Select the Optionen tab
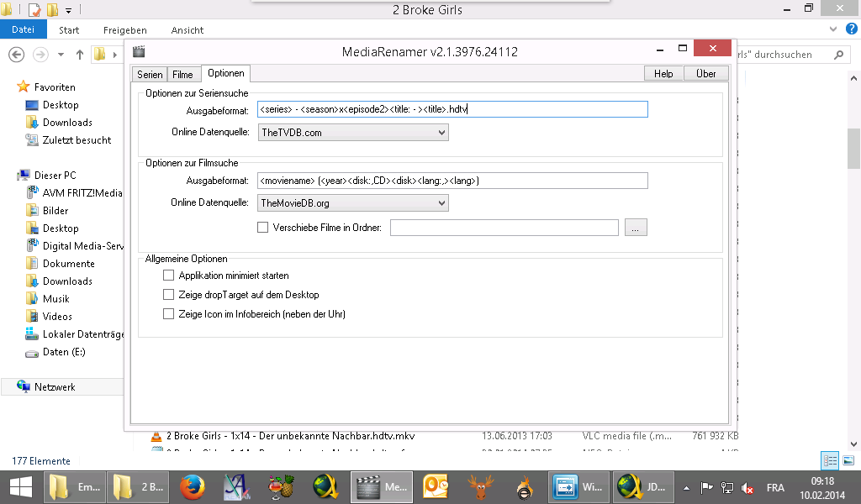Viewport: 861px width, 504px height. [225, 73]
